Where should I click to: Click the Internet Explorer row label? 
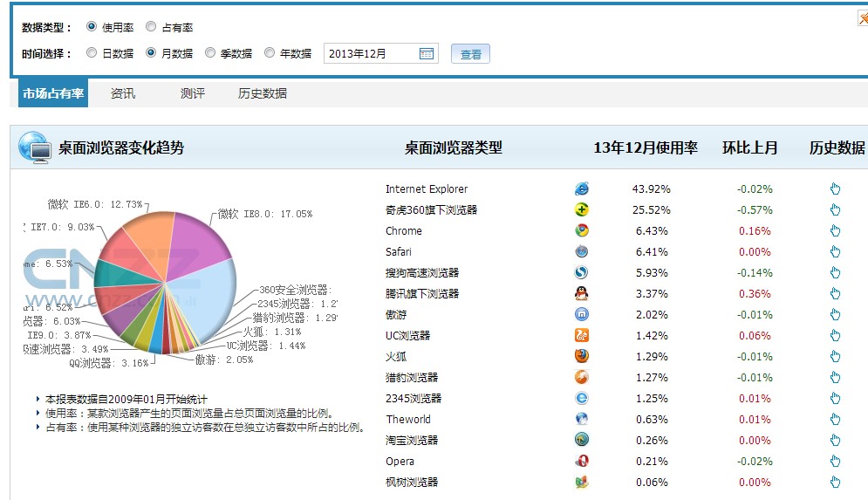pos(427,188)
